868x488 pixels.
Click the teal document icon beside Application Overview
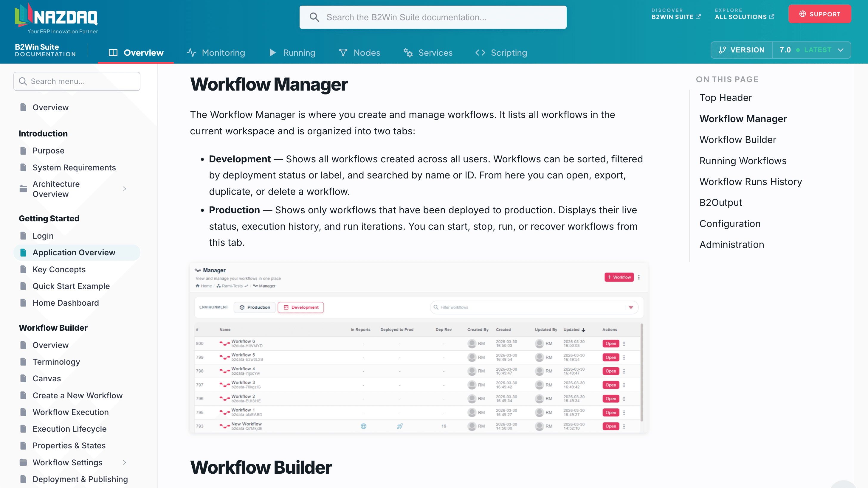23,253
